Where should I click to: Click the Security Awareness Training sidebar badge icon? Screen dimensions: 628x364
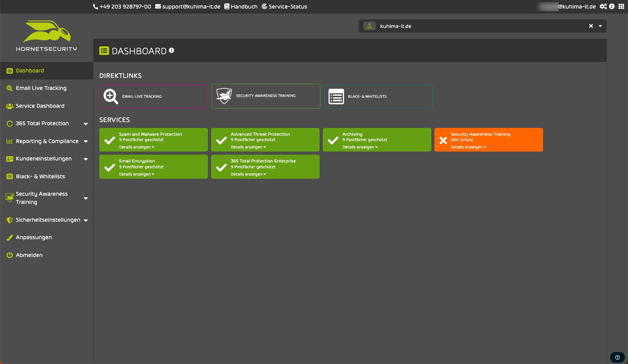coord(10,198)
